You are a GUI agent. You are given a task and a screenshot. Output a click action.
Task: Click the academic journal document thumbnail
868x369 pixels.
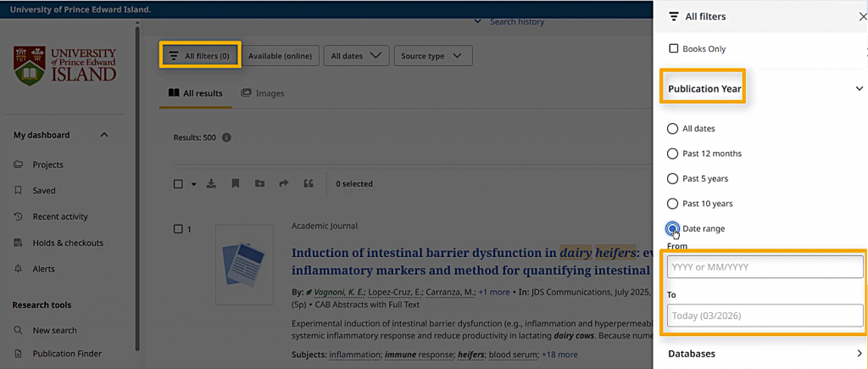click(x=244, y=264)
